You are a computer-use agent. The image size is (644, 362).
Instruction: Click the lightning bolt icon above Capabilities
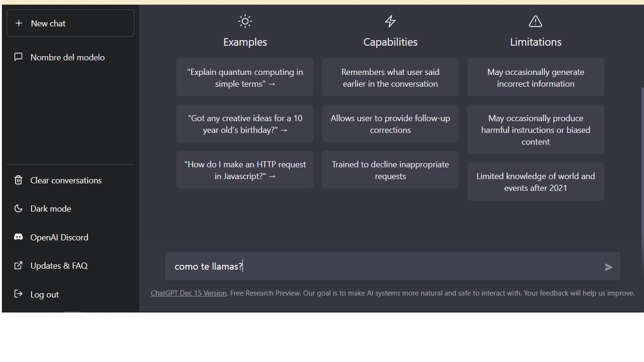point(390,21)
